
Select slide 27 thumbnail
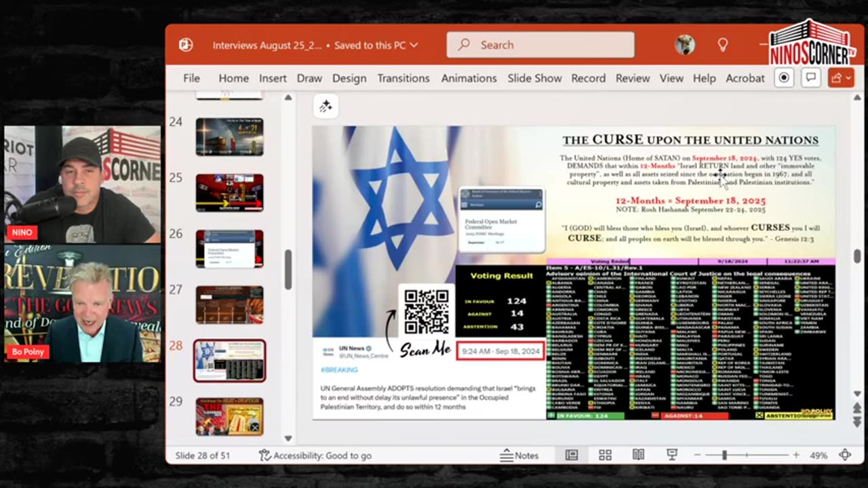[229, 305]
